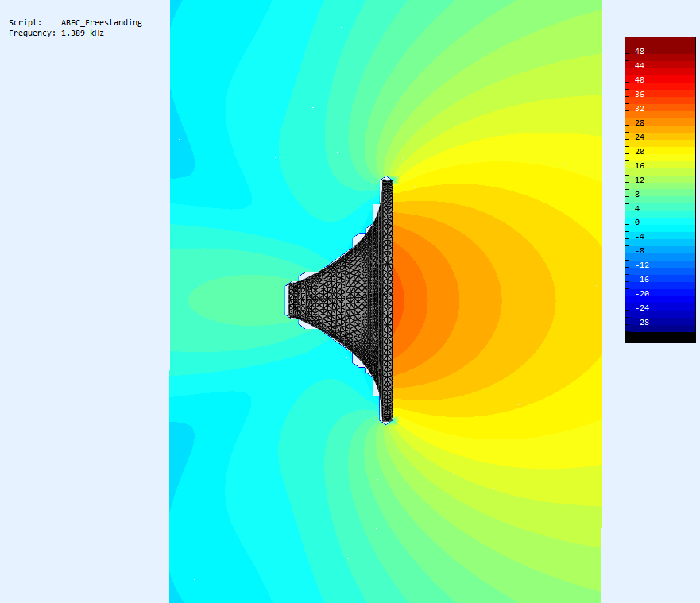700x603 pixels.
Task: Click the black band below the legend
Action: coord(659,338)
